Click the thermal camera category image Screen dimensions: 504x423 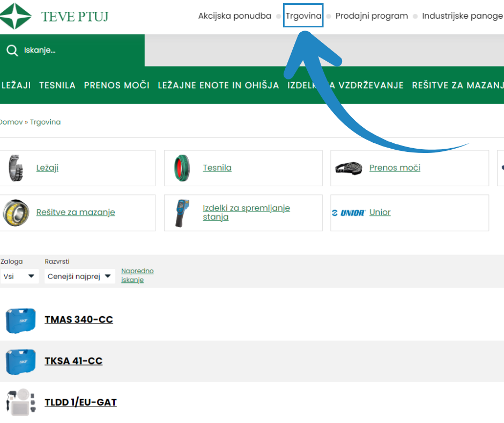182,213
